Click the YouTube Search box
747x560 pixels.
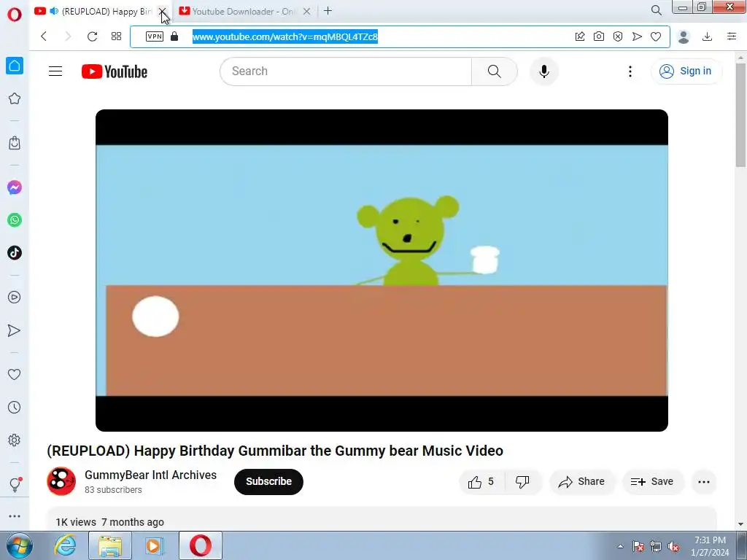346,71
